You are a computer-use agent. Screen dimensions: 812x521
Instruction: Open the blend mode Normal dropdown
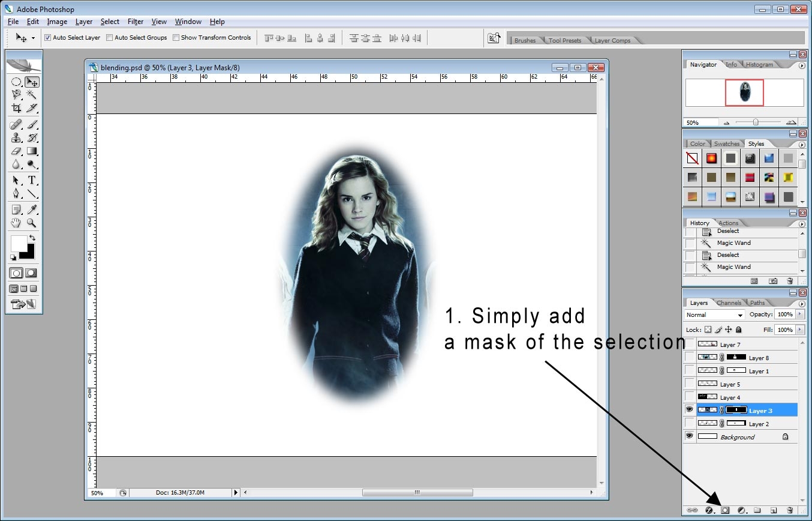[715, 315]
